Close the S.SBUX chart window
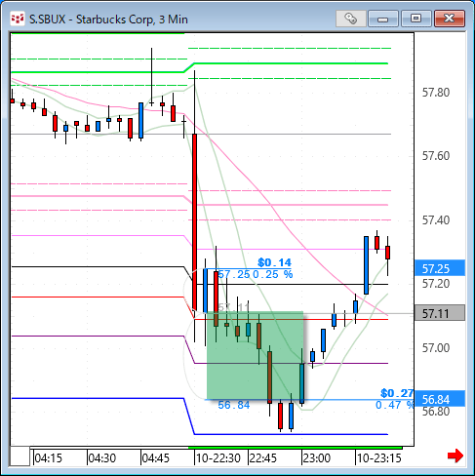Image resolution: width=475 pixels, height=476 pixels. click(x=450, y=19)
